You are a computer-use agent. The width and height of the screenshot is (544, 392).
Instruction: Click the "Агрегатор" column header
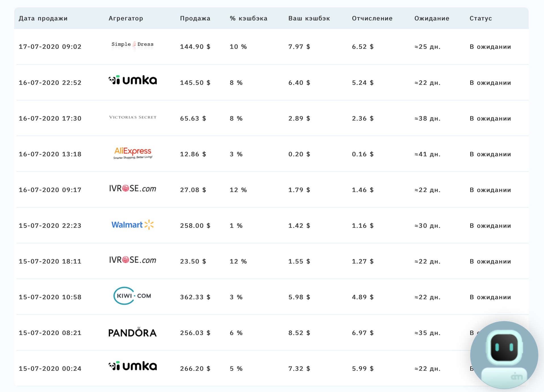pos(126,18)
